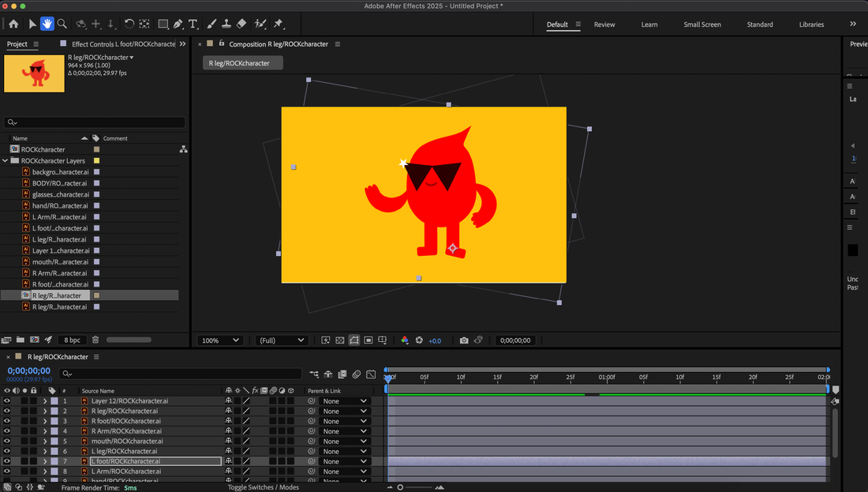Image resolution: width=868 pixels, height=492 pixels.
Task: Open the show channel color icon
Action: 405,340
